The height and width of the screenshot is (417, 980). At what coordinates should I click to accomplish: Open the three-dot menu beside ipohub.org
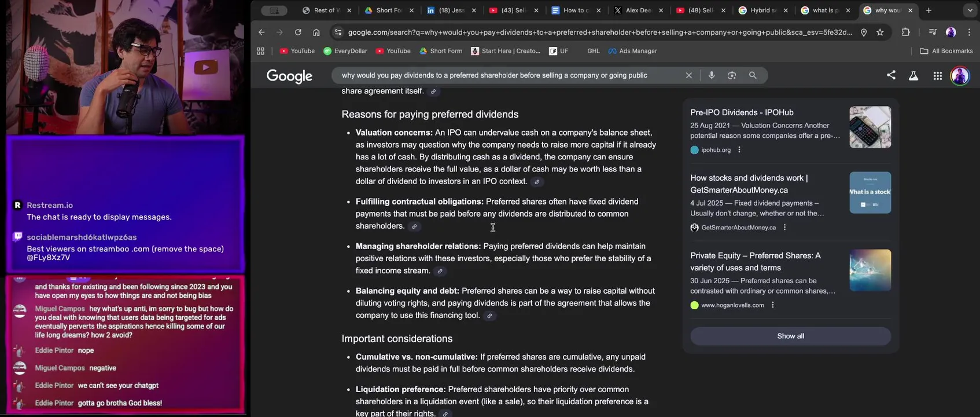pyautogui.click(x=739, y=150)
